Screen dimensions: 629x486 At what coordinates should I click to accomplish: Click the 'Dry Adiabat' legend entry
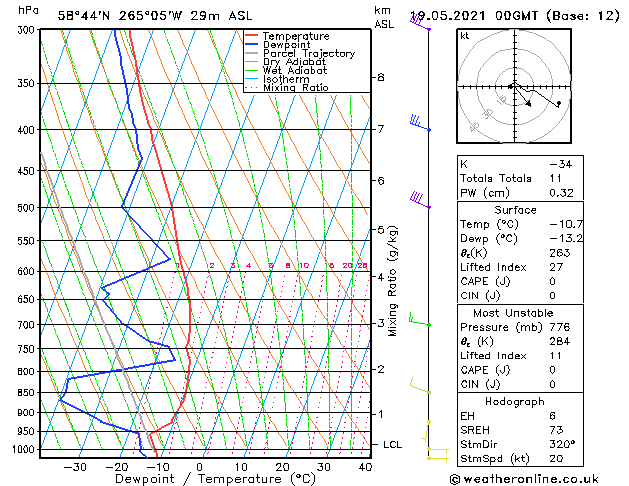point(294,62)
